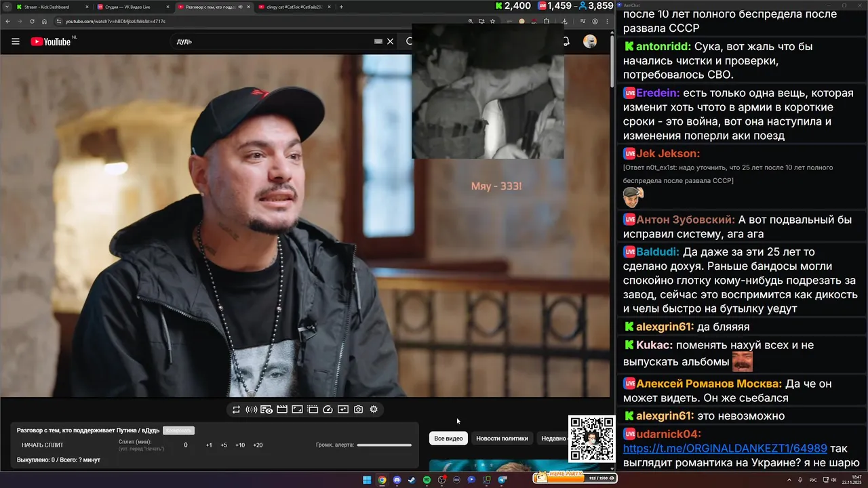Screen dimensions: 868x488
Task: Bookmark this page with star icon
Action: [492, 21]
